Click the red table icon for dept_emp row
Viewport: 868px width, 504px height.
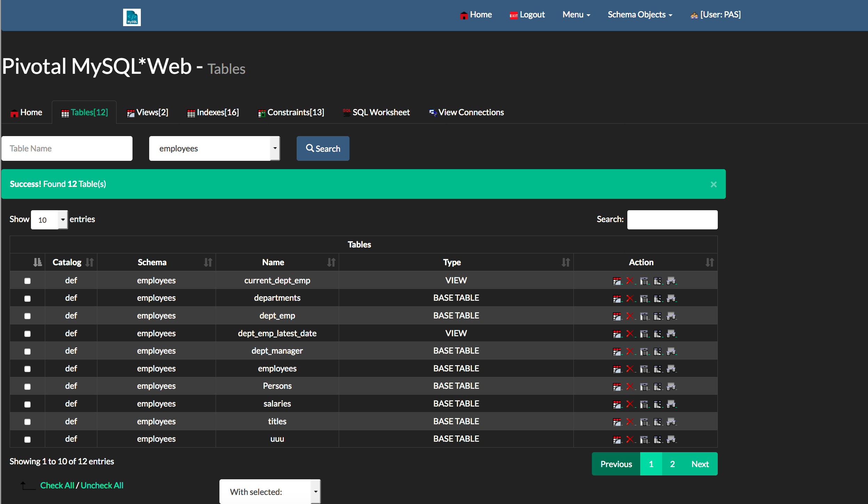pyautogui.click(x=617, y=316)
